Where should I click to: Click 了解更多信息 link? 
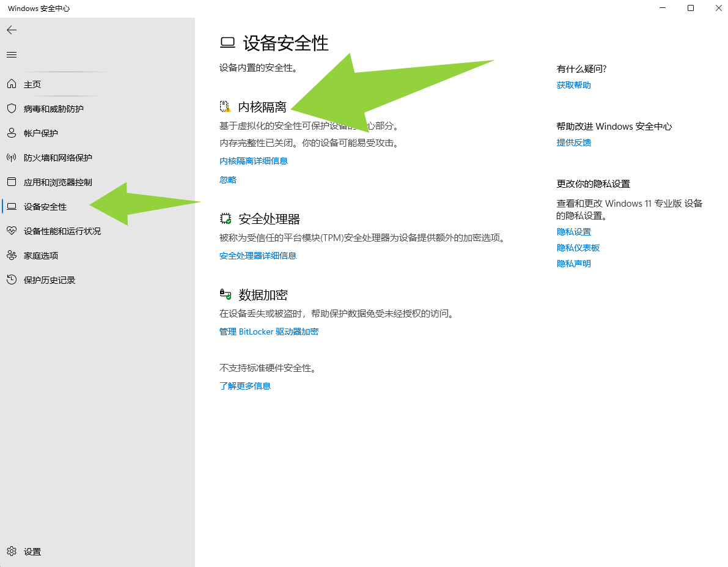point(245,386)
